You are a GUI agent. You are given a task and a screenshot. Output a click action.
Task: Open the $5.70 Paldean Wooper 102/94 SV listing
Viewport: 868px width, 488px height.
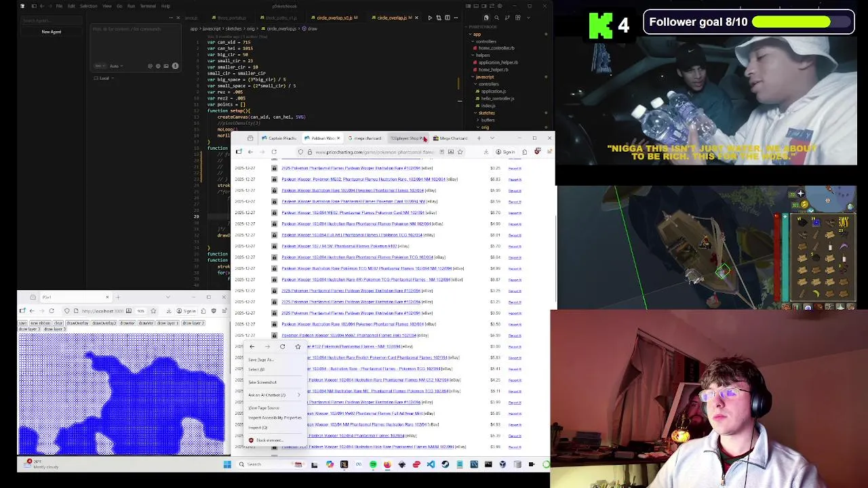point(339,246)
